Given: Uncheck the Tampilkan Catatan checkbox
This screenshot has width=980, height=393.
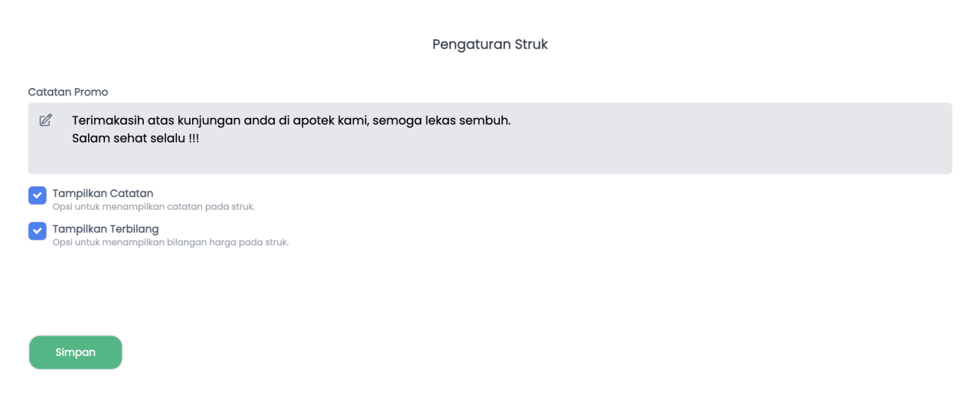Looking at the screenshot, I should tap(38, 195).
